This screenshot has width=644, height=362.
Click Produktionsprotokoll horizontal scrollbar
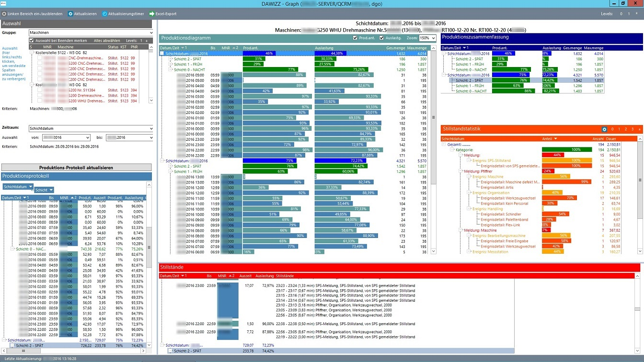click(x=23, y=351)
